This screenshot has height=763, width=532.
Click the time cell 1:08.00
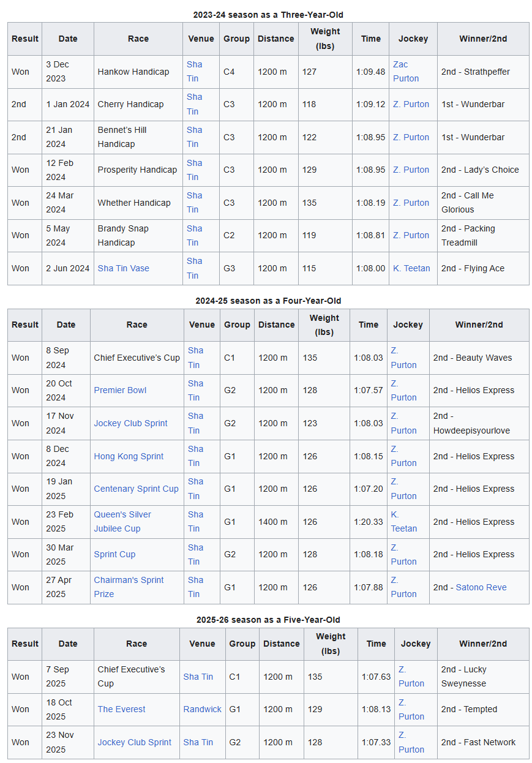370,268
